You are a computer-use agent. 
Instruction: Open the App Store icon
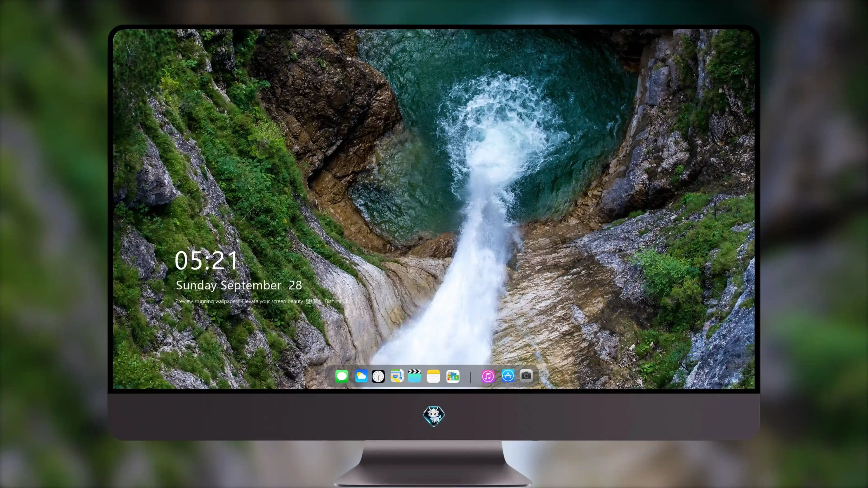coord(508,375)
